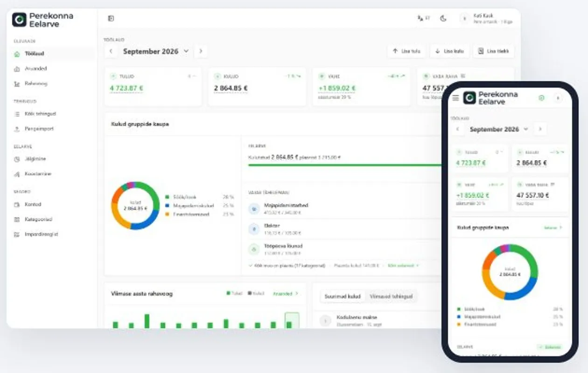Click the Kontod icon in sidebar
588x373 pixels.
click(x=17, y=204)
